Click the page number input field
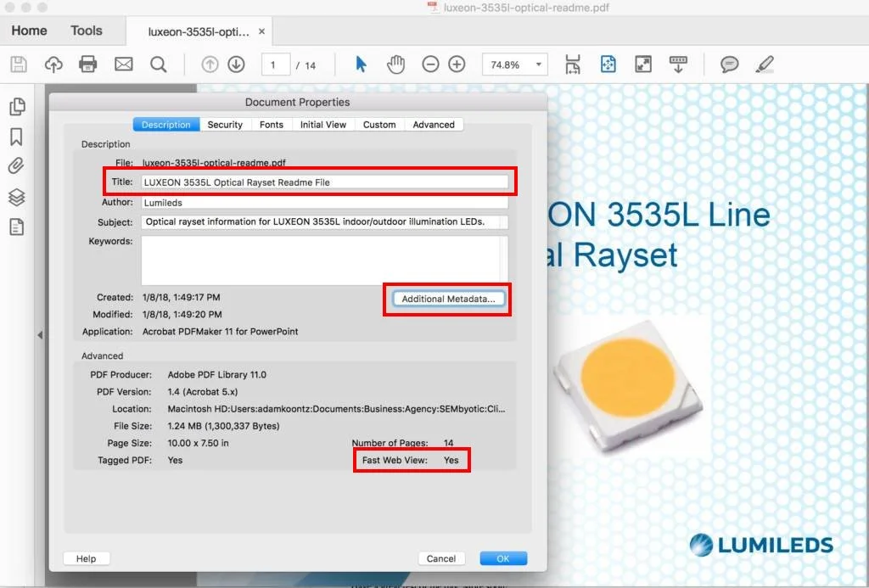Image resolution: width=869 pixels, height=588 pixels. 276,64
